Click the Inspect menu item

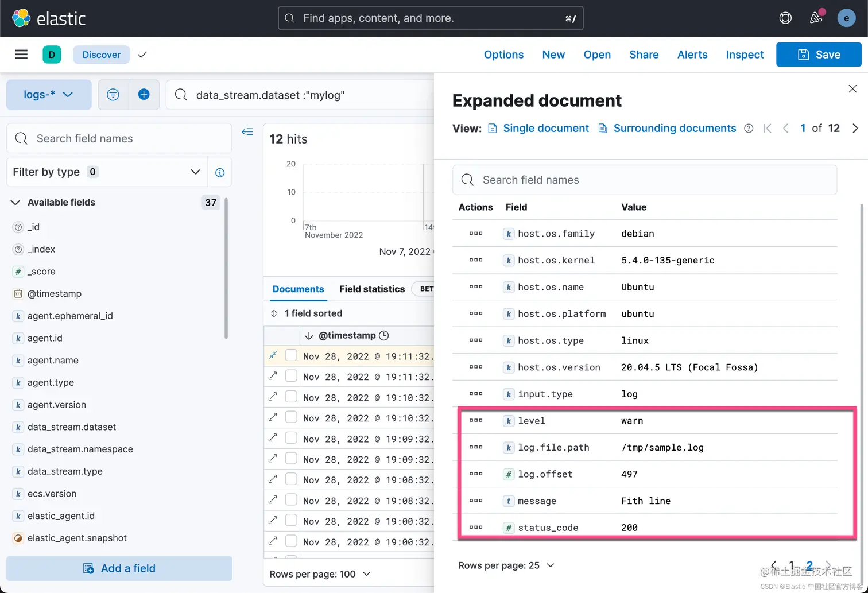pos(745,55)
